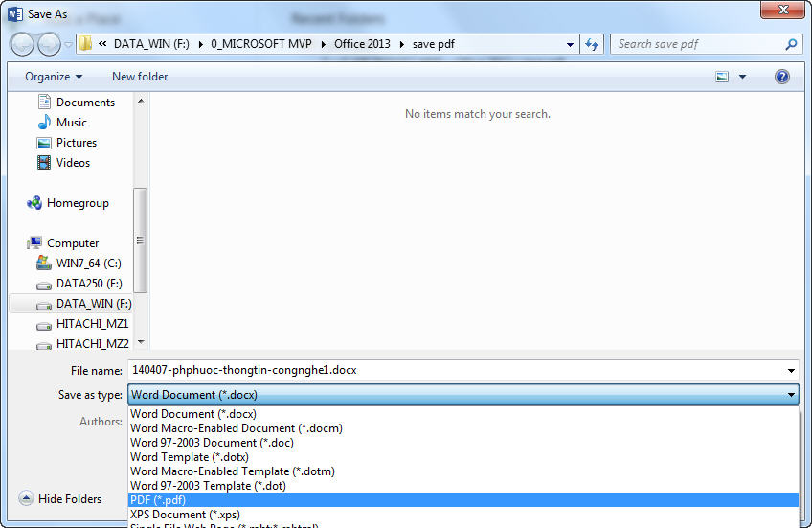
Task: Click the Office 2013 breadcrumb segment
Action: point(362,44)
